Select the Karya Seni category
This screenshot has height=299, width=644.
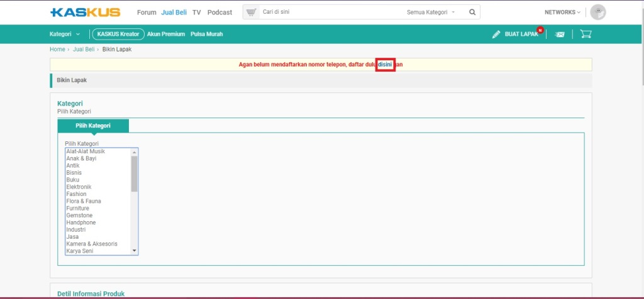click(x=98, y=251)
